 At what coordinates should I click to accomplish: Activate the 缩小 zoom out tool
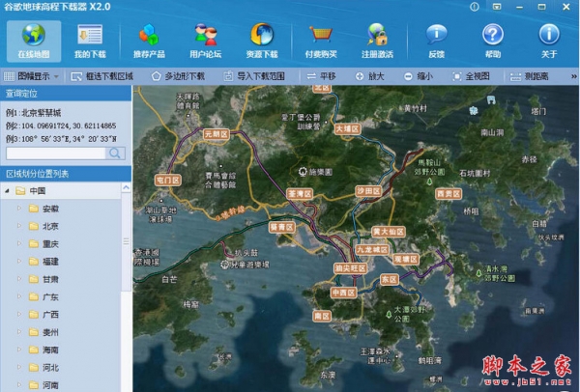pos(419,76)
